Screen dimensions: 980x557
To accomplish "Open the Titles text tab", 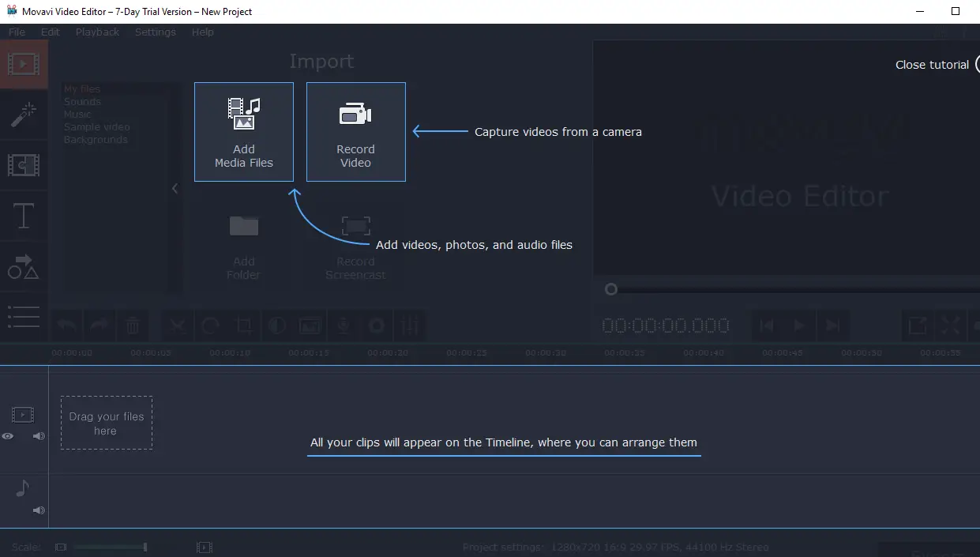I will click(24, 216).
